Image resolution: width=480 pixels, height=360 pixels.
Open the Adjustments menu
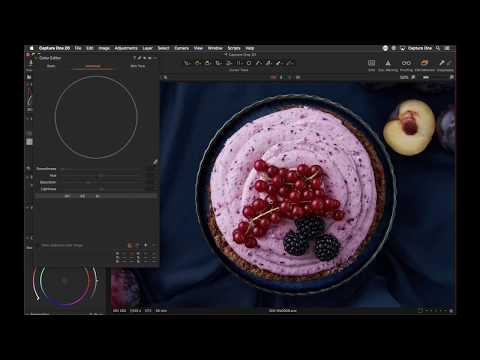tap(126, 48)
